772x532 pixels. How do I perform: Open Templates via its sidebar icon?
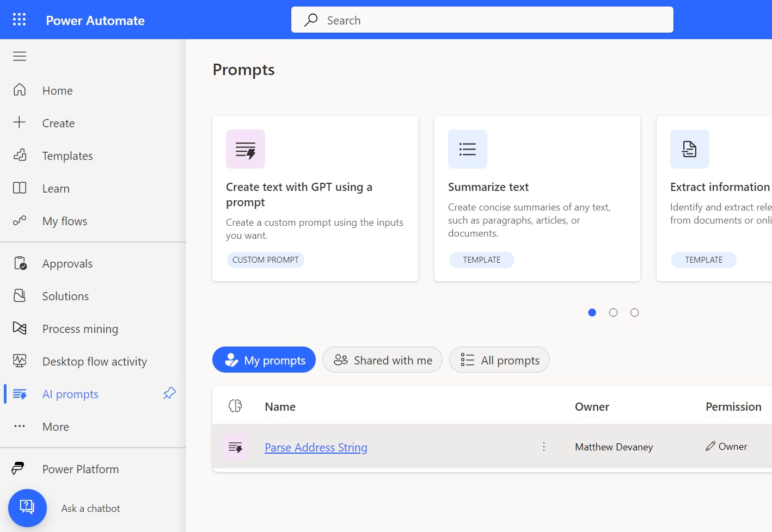click(x=19, y=156)
